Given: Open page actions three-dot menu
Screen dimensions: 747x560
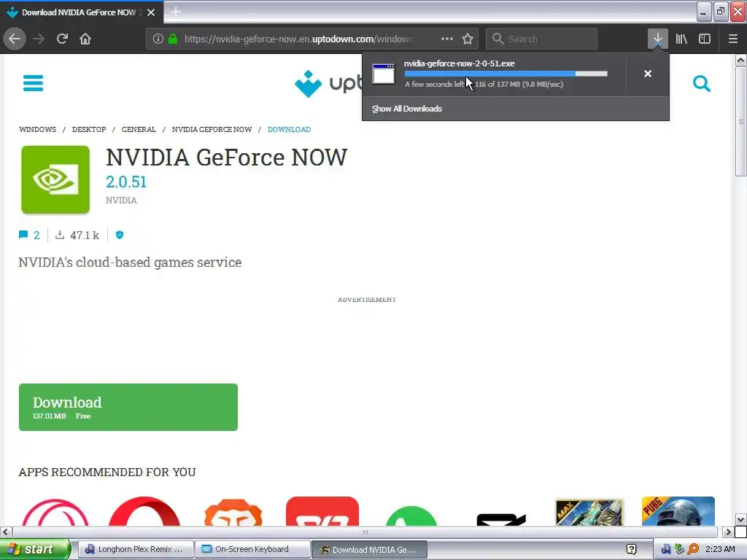Looking at the screenshot, I should [x=447, y=39].
